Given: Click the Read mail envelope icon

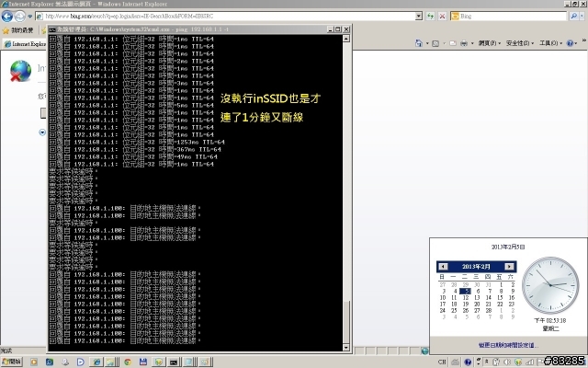Looking at the screenshot, I should click(x=453, y=43).
